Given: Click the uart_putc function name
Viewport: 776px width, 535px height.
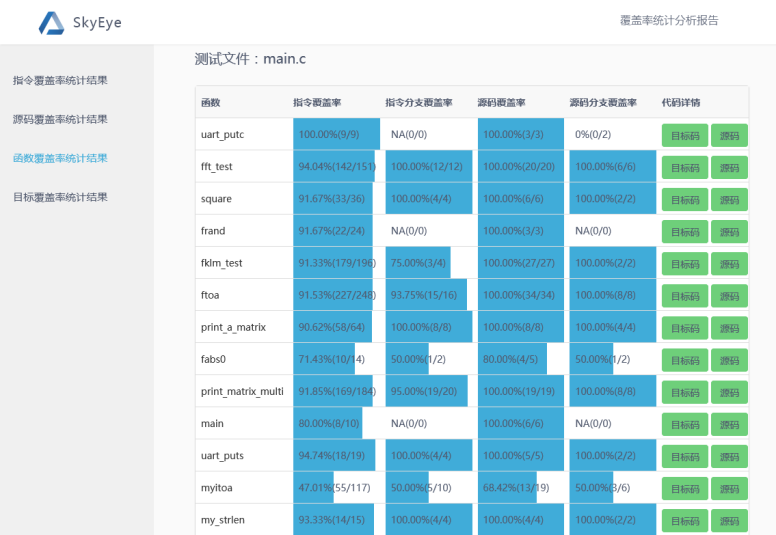Looking at the screenshot, I should point(222,135).
